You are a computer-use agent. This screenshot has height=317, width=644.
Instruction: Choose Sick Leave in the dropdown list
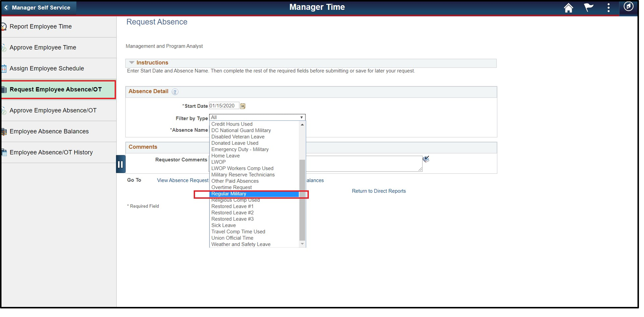223,225
